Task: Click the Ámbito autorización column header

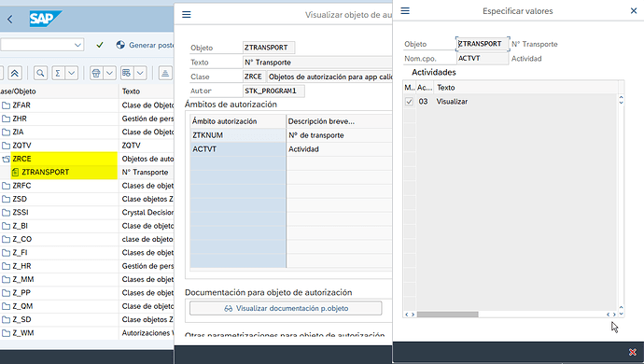Action: pyautogui.click(x=238, y=121)
